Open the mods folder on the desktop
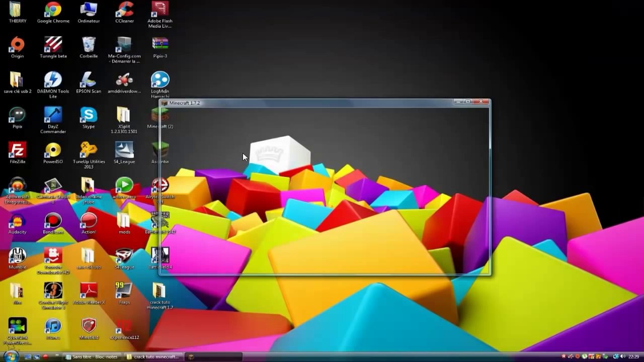Viewport: 644px width, 362px height. [124, 224]
